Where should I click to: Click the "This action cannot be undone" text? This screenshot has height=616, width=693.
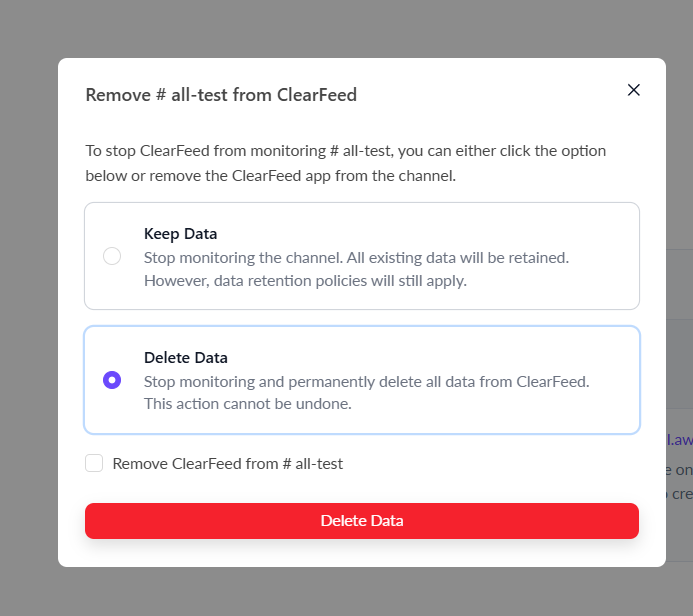[x=247, y=405]
